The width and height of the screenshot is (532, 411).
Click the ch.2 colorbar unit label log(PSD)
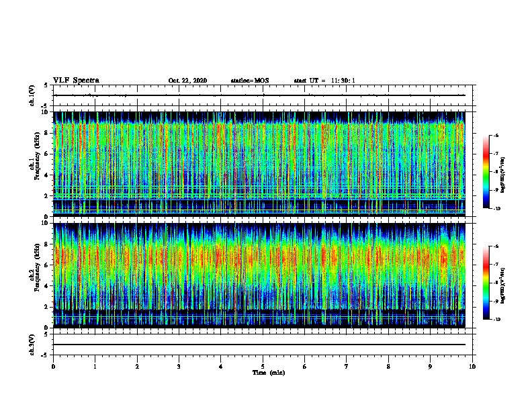(x=503, y=285)
